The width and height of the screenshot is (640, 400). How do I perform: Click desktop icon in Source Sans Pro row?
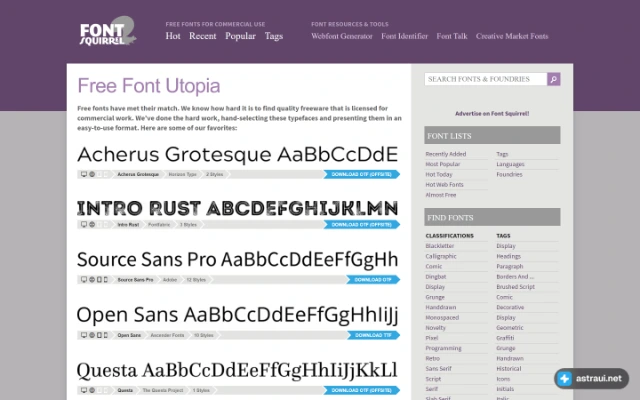tap(84, 280)
